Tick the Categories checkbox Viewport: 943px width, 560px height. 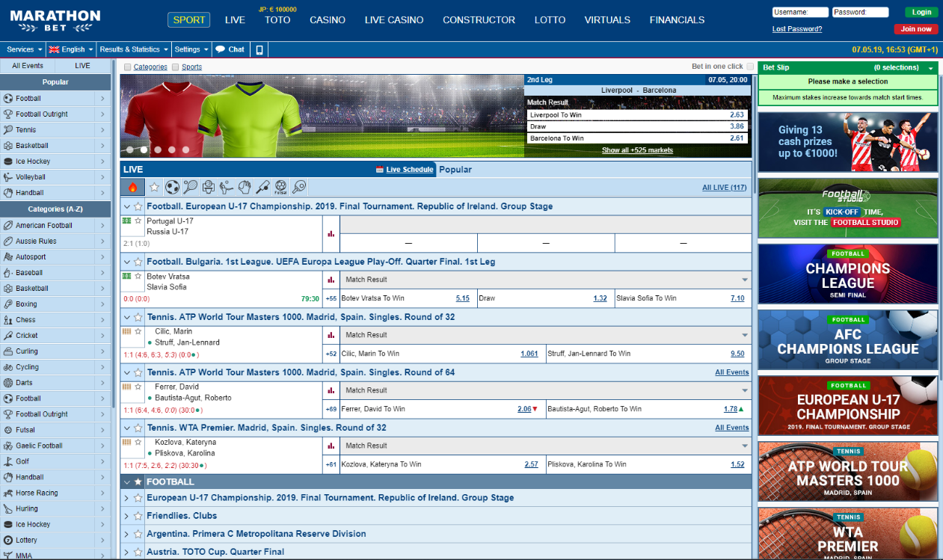point(128,67)
